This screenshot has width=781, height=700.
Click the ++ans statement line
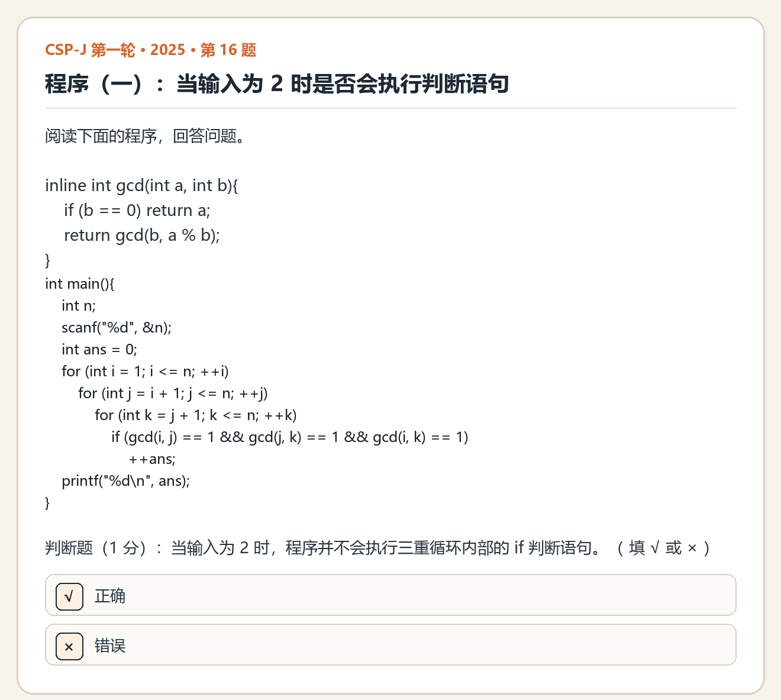[152, 459]
